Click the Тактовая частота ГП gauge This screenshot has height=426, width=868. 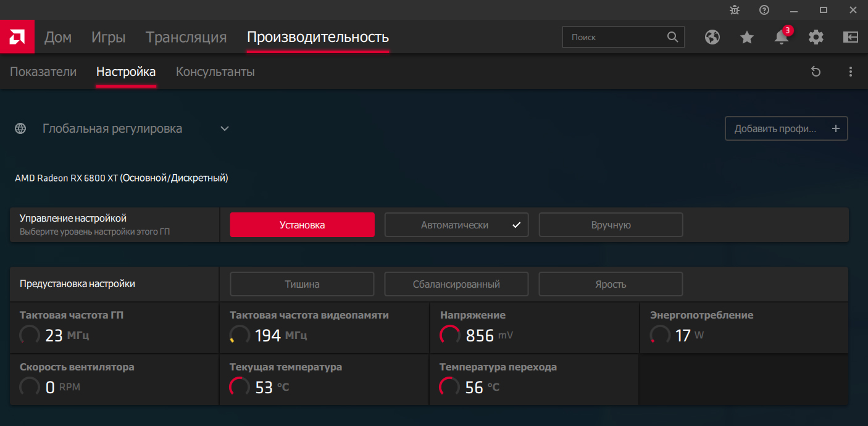coord(29,335)
